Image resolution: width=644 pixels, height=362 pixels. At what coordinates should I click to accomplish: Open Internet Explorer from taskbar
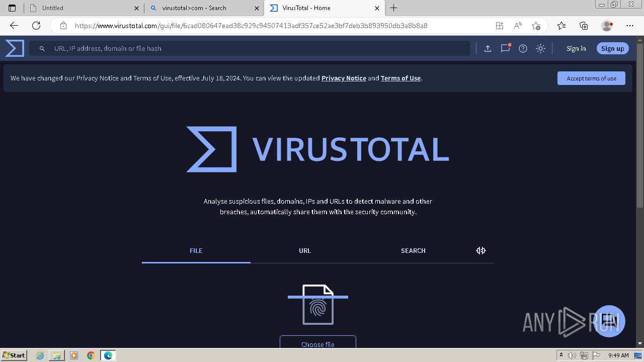coord(40,355)
